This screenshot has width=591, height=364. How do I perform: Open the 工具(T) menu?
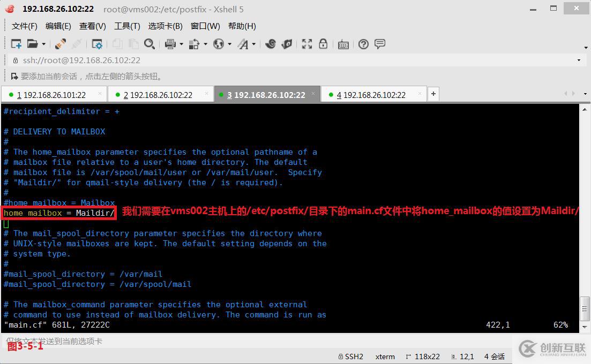coord(127,26)
